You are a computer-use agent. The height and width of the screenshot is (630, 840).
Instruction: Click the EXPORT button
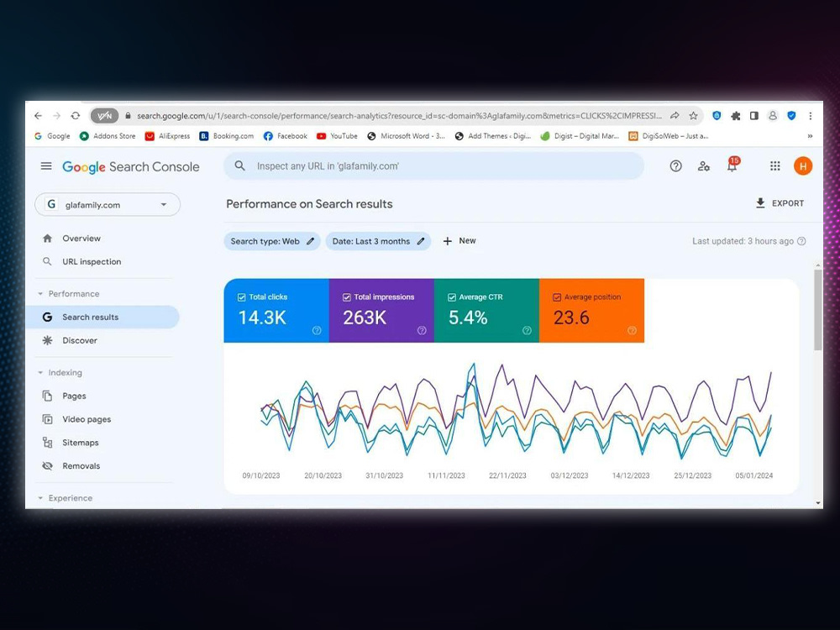(x=780, y=203)
